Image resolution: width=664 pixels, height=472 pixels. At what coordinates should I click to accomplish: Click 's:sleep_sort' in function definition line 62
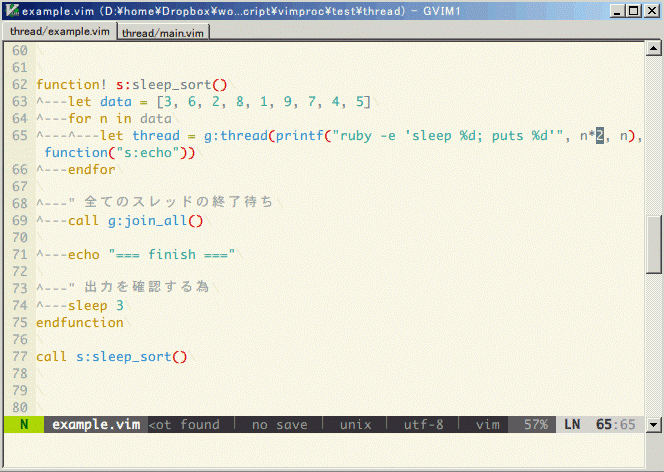tap(163, 85)
